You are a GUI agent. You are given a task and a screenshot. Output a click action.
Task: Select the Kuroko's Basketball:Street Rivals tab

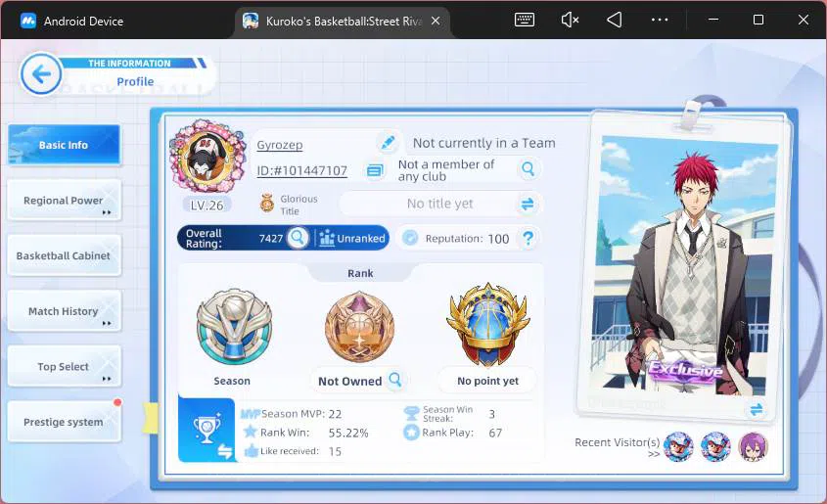341,22
